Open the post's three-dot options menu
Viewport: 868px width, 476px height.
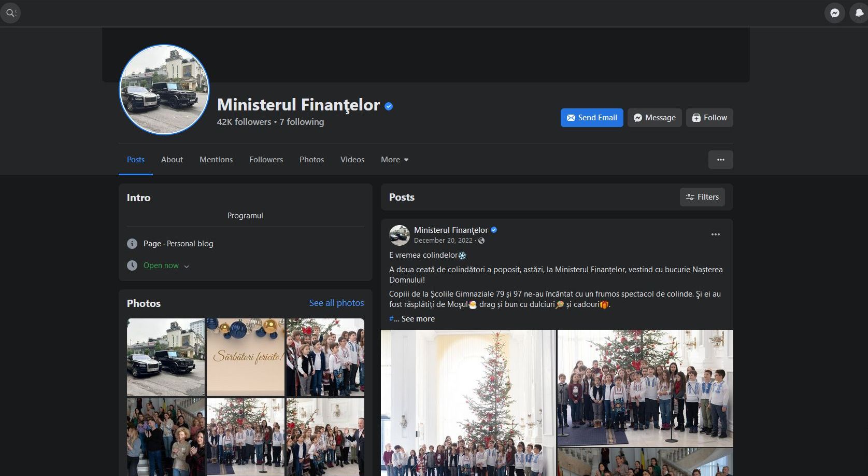(x=715, y=234)
